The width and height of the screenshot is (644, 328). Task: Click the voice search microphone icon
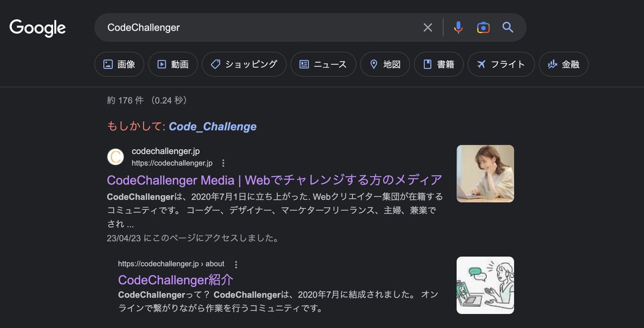pos(458,27)
